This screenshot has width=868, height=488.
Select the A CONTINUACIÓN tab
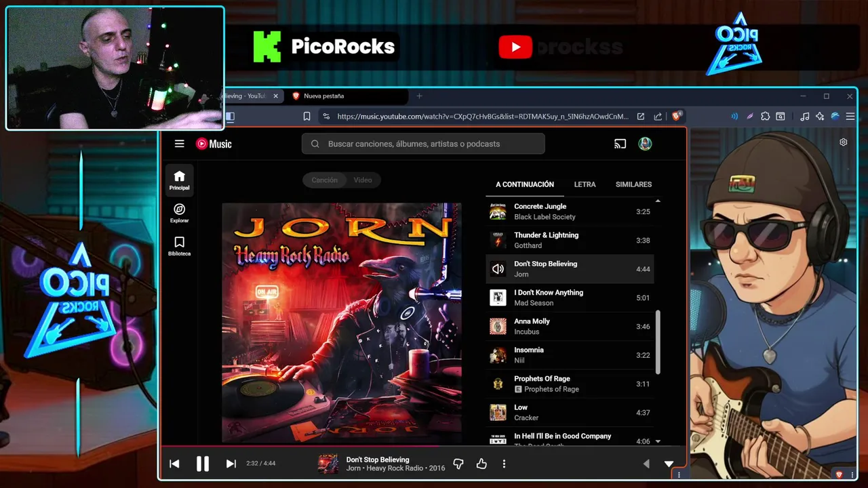pyautogui.click(x=525, y=184)
